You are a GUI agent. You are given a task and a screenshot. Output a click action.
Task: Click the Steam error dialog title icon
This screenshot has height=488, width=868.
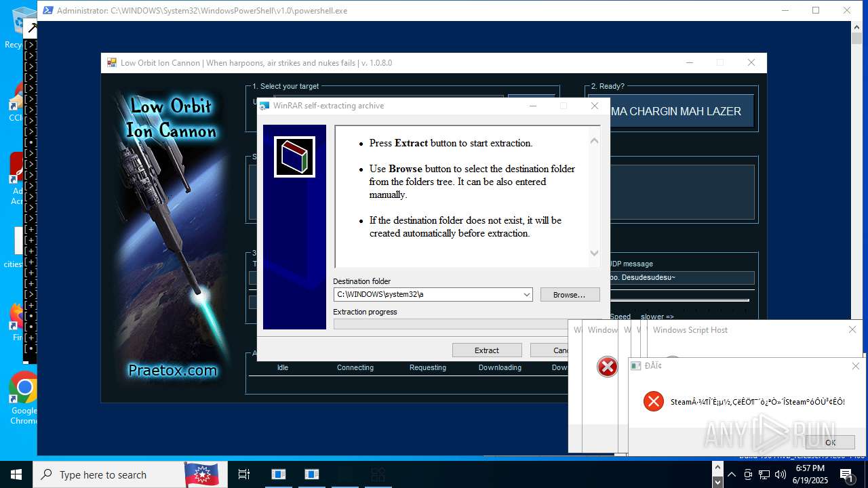pyautogui.click(x=636, y=366)
